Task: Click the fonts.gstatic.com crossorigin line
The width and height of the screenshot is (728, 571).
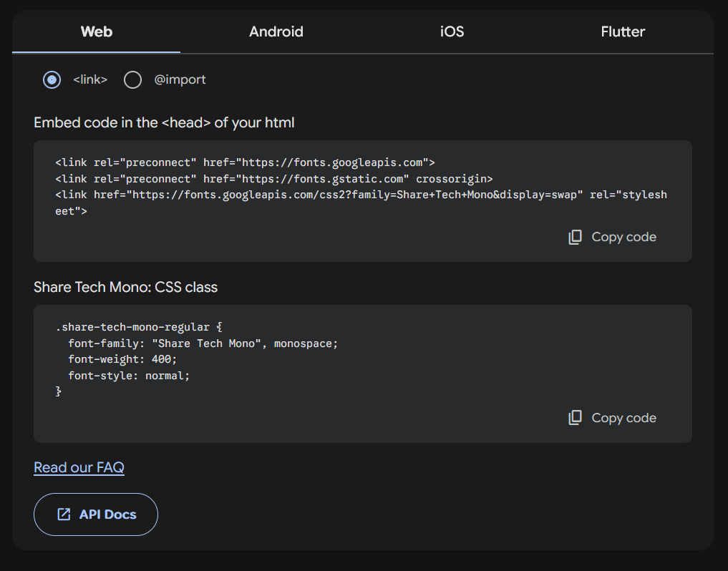Action: 273,179
